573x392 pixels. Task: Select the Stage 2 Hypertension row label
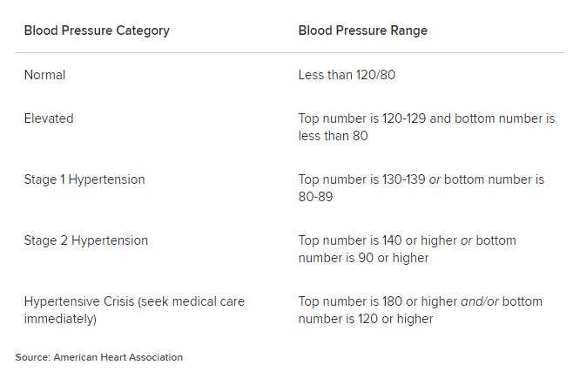[86, 240]
